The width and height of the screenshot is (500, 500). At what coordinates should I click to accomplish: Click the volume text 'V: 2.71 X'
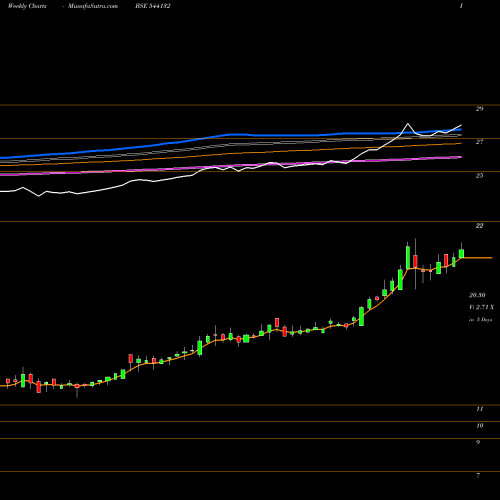(x=482, y=307)
